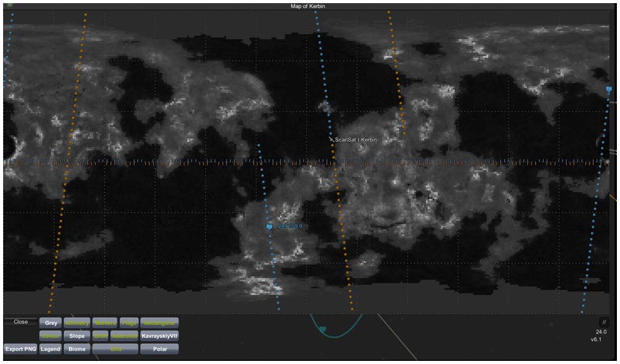Select KavrayskiyVII map projection
The height and width of the screenshot is (364, 620).
click(159, 336)
